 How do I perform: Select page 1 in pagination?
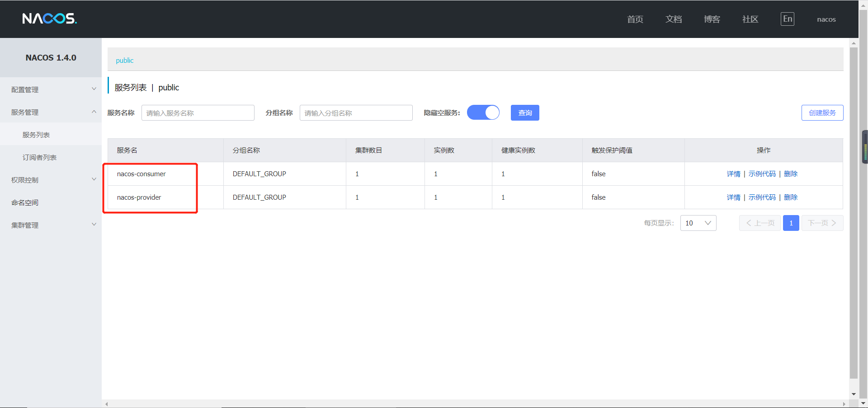click(791, 223)
